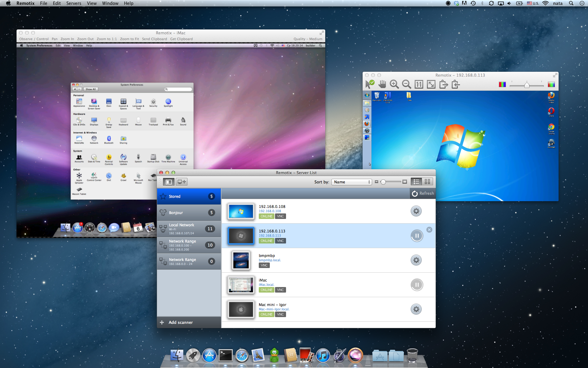Click the disconnect X for 192.168.0.113
This screenshot has height=368, width=588.
[x=429, y=230]
